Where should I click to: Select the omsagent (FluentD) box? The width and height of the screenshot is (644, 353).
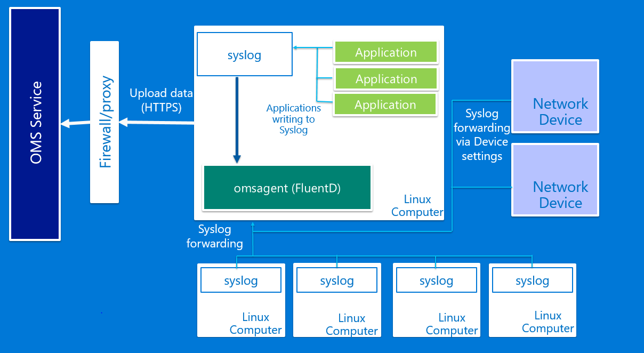[287, 188]
